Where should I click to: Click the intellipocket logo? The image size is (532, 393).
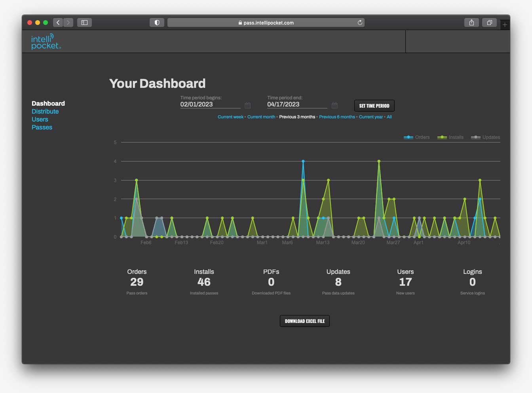(46, 42)
